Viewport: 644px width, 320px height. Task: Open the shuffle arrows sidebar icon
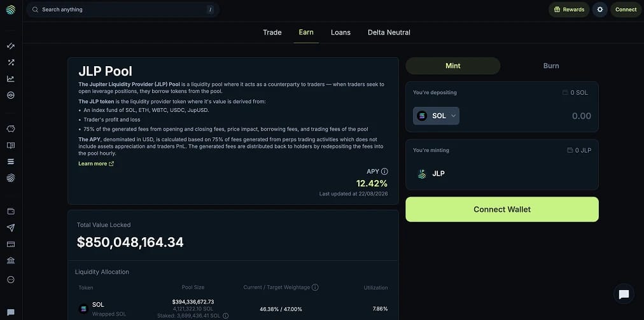point(11,62)
